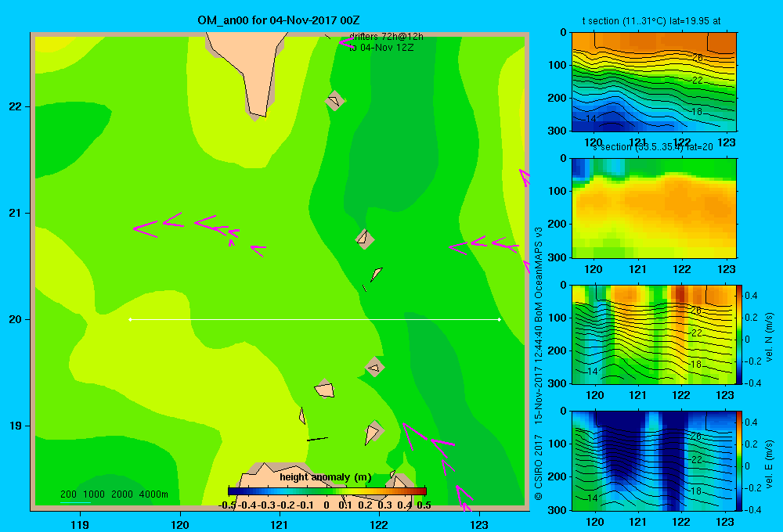
Task: Click the 's section' salinity panel title
Action: (x=653, y=147)
